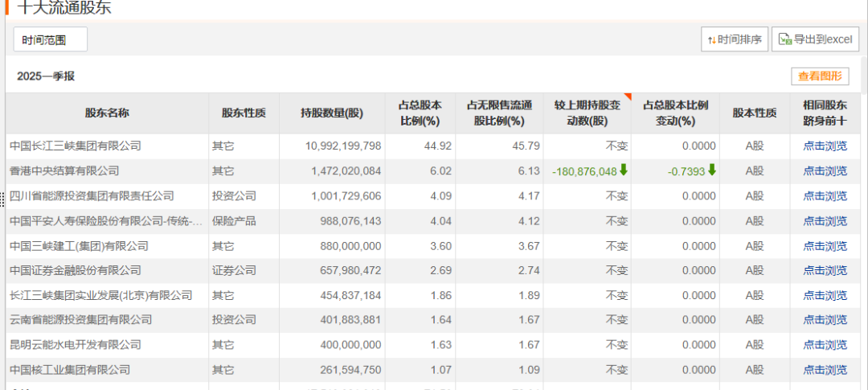Click 点击浏览 for 昆明云能水电开发有限公司
The width and height of the screenshot is (868, 390).
(825, 345)
